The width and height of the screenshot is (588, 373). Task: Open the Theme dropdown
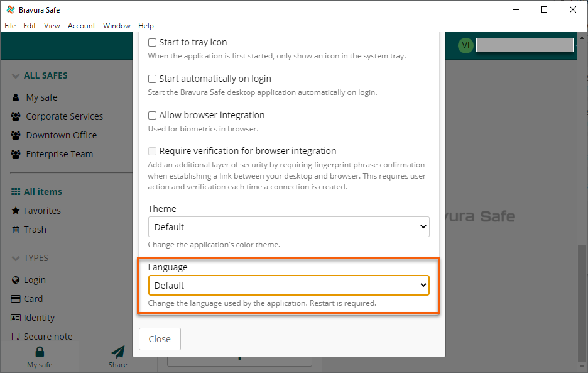(289, 227)
